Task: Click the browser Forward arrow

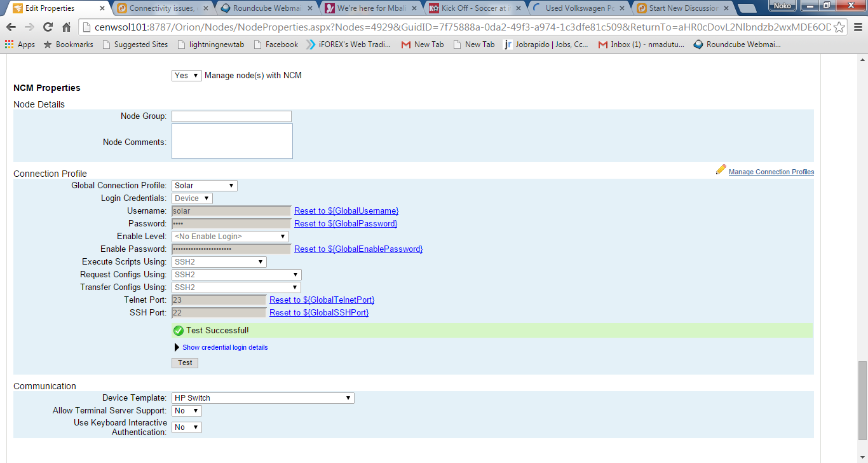Action: tap(29, 27)
